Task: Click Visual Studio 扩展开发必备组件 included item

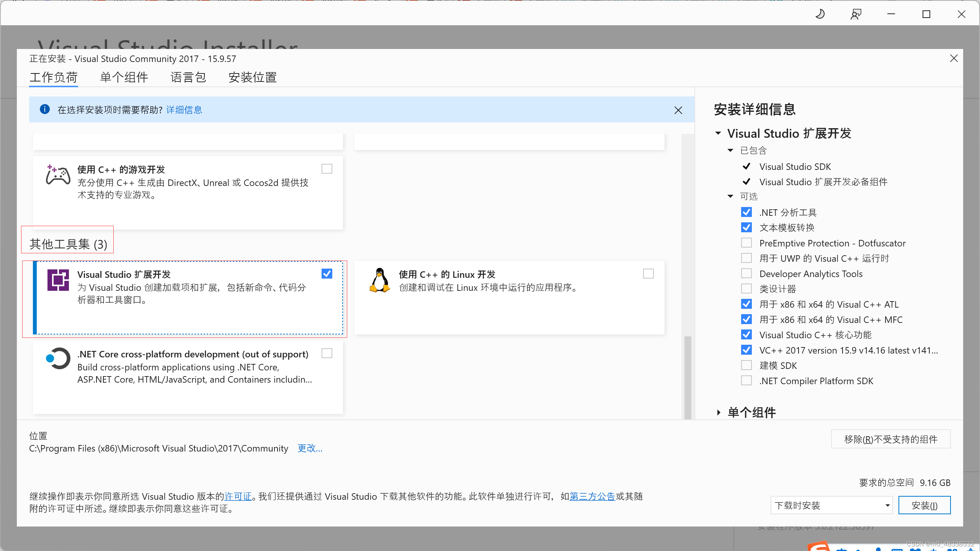Action: tap(823, 182)
